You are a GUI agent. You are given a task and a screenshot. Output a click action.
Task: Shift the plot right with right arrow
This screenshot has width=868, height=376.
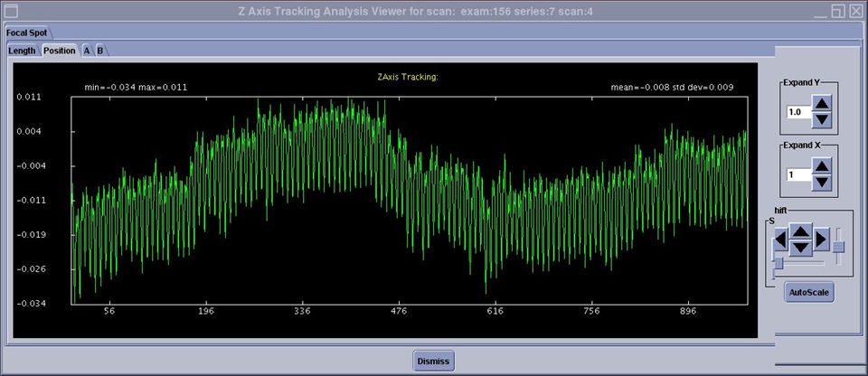click(821, 240)
